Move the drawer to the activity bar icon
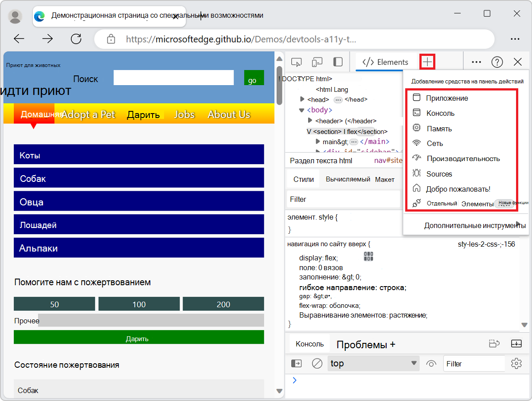This screenshot has width=532, height=401. pos(494,344)
